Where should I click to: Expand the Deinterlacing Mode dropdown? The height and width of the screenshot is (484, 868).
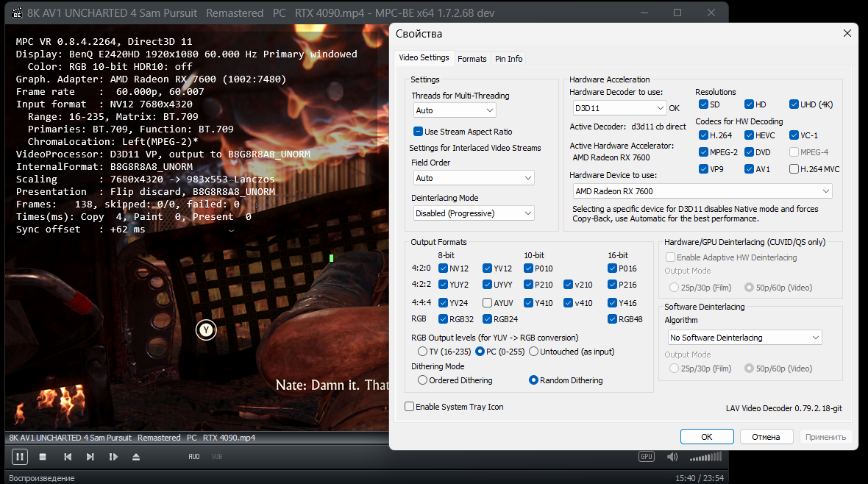474,213
